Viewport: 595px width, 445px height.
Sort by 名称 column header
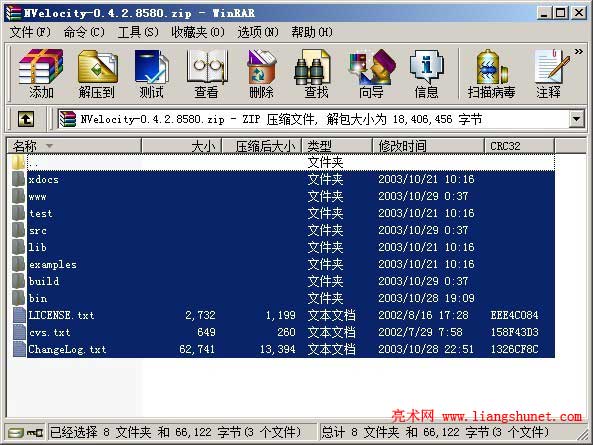coord(74,146)
